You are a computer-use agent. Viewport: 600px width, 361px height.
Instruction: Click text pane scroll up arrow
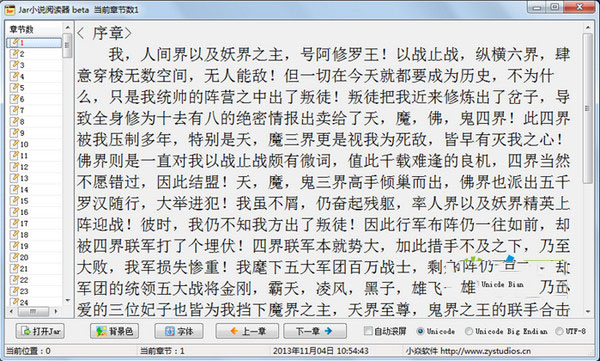tap(588, 28)
